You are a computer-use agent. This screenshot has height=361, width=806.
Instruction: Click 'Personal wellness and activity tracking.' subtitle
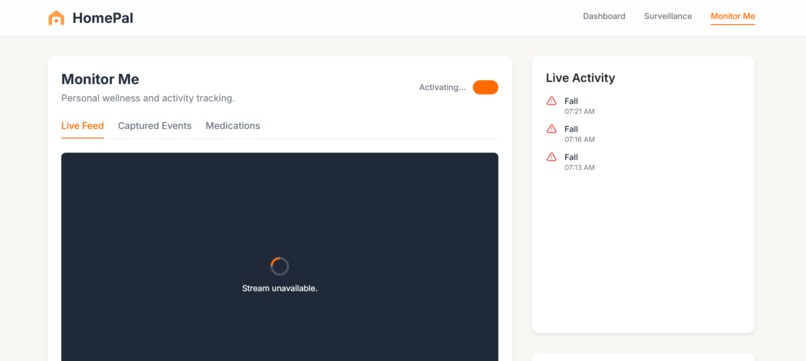[x=148, y=98]
